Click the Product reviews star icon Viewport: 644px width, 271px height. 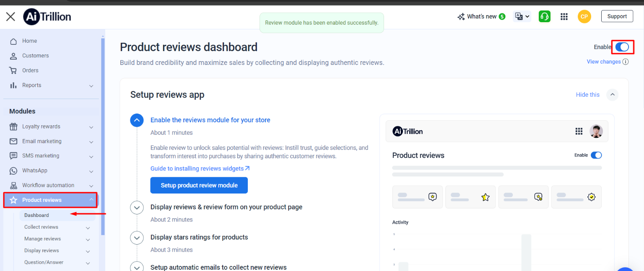[13, 200]
